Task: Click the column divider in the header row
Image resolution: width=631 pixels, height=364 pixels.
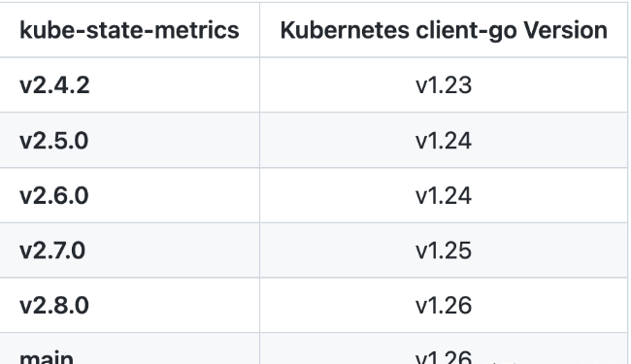Action: 259,30
